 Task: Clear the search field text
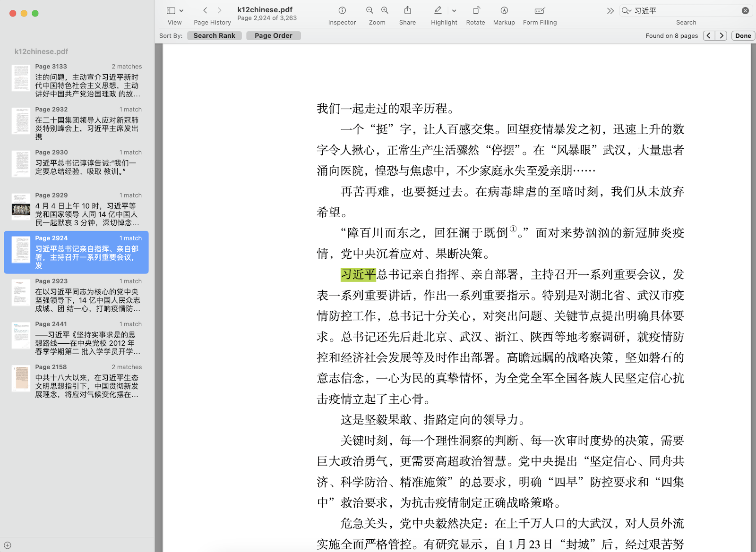[x=745, y=10]
